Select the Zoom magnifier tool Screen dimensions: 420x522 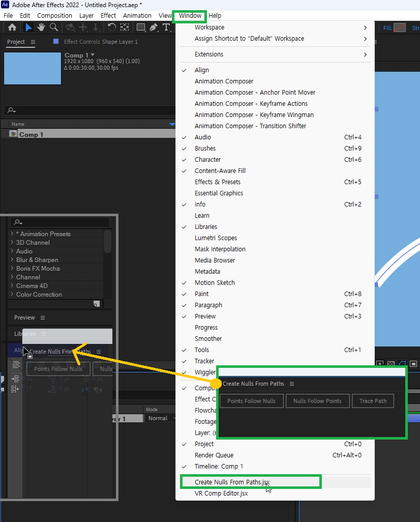click(53, 27)
